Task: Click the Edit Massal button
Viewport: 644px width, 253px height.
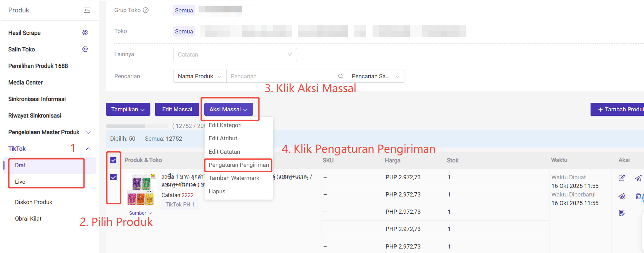Action: (177, 109)
